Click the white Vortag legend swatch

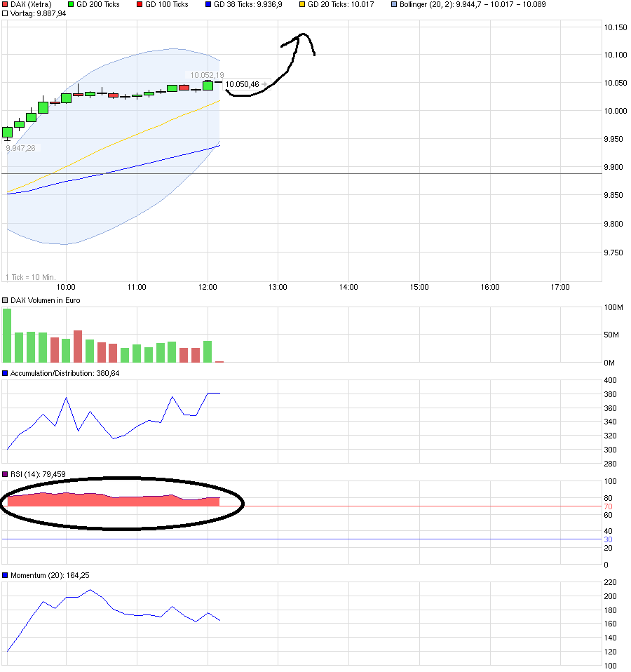pyautogui.click(x=5, y=14)
